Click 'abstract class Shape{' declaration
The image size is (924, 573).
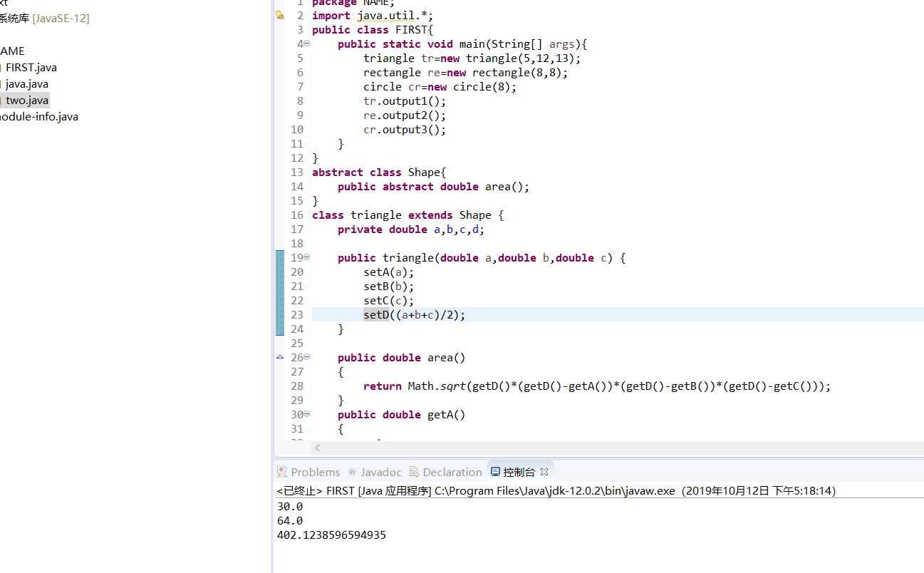(x=379, y=172)
